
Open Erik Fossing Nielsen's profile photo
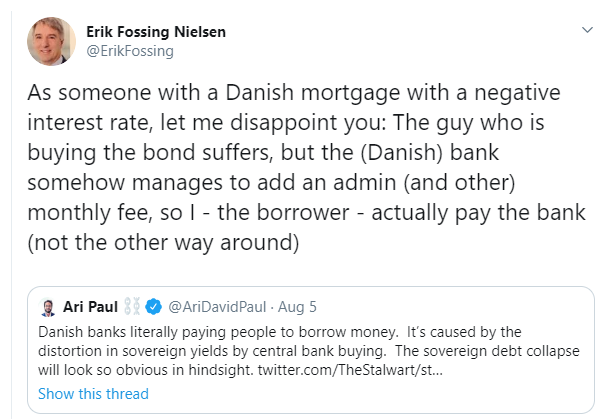pos(51,41)
